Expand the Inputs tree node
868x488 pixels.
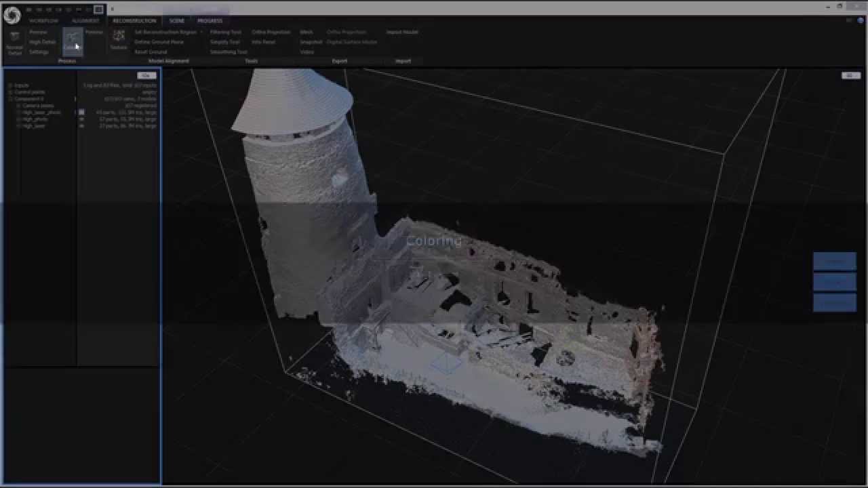(10, 85)
